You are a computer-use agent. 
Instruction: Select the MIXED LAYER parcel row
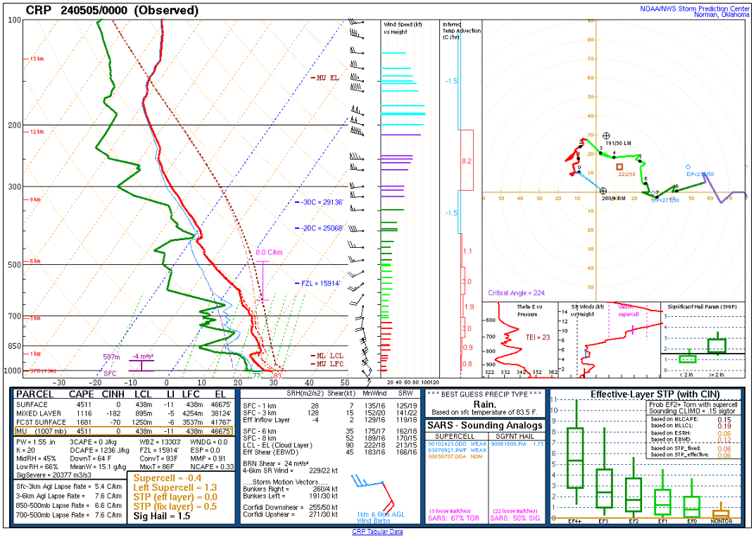click(x=125, y=413)
